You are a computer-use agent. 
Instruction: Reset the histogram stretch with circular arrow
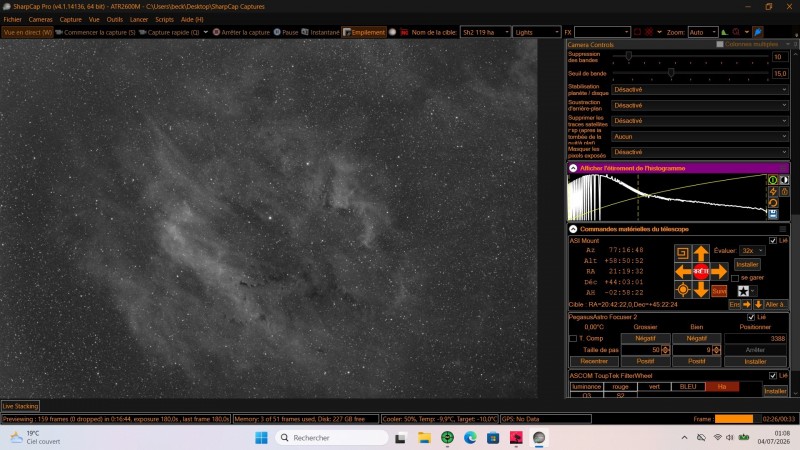tap(773, 203)
